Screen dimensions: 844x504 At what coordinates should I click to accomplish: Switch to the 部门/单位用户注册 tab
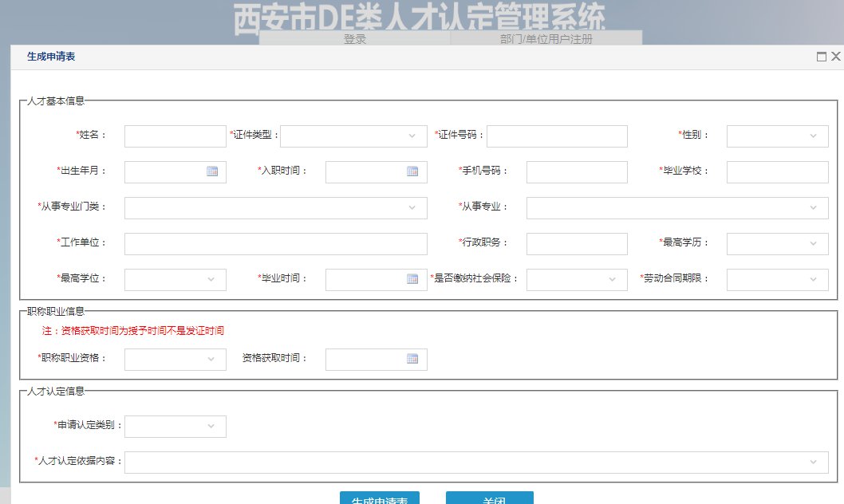[x=546, y=38]
